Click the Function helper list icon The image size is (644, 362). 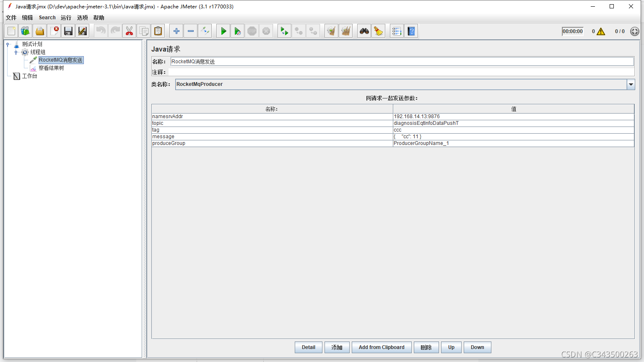tap(397, 31)
